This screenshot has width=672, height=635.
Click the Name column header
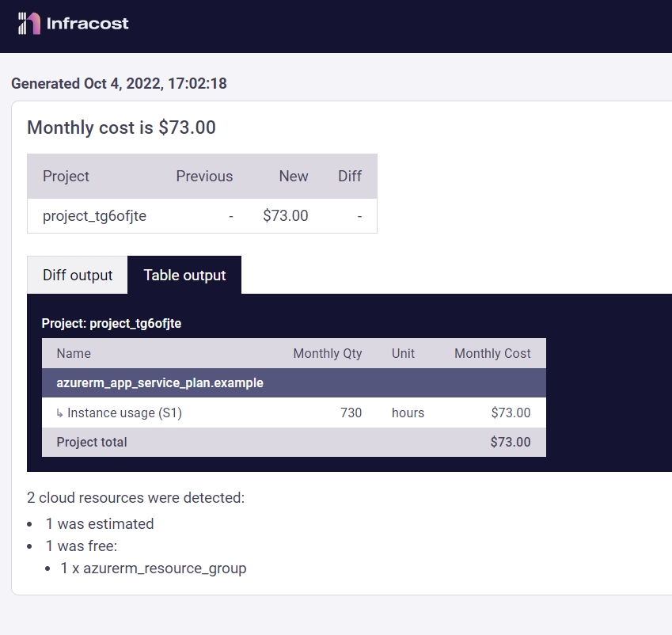click(x=74, y=354)
